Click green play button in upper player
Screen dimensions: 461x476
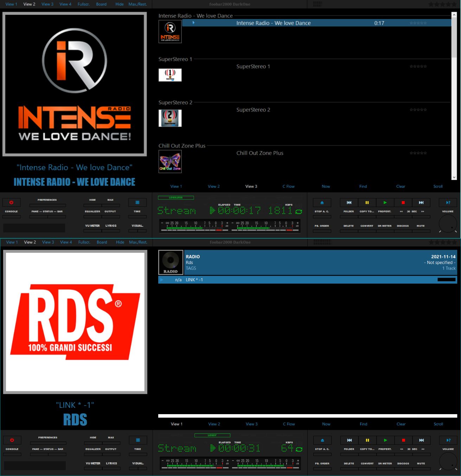coord(385,202)
